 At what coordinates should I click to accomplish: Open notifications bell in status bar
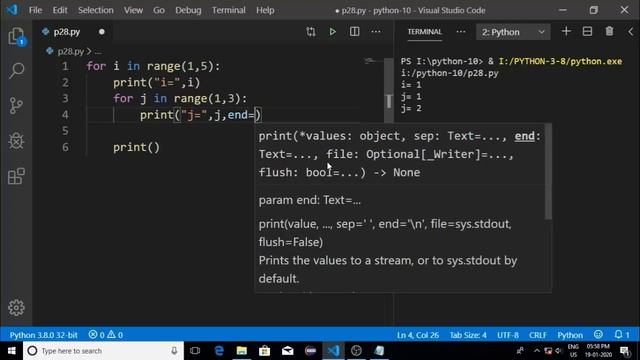[x=622, y=335]
